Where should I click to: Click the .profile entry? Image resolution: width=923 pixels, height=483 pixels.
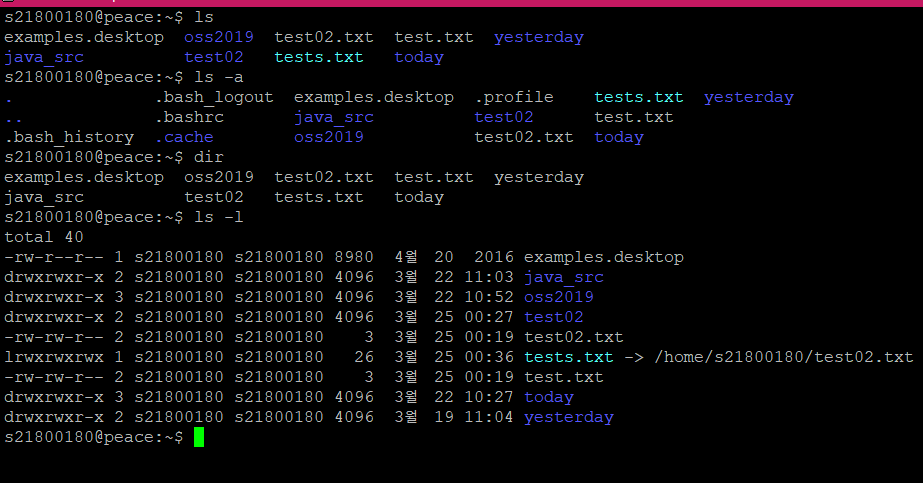(514, 97)
